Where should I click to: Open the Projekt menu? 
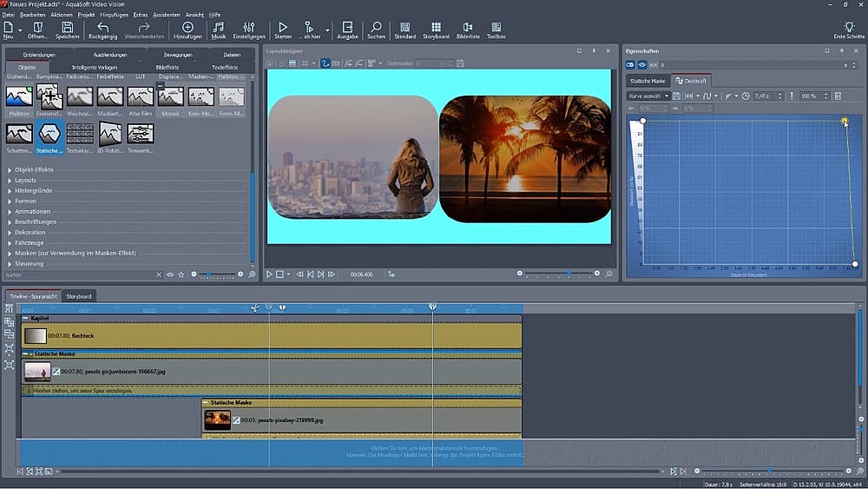coord(86,15)
